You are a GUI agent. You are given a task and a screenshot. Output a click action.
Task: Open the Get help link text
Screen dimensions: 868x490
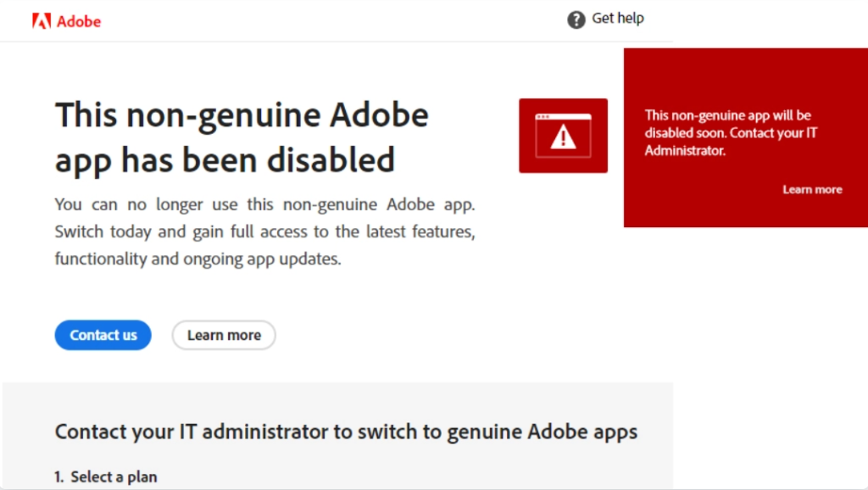618,19
